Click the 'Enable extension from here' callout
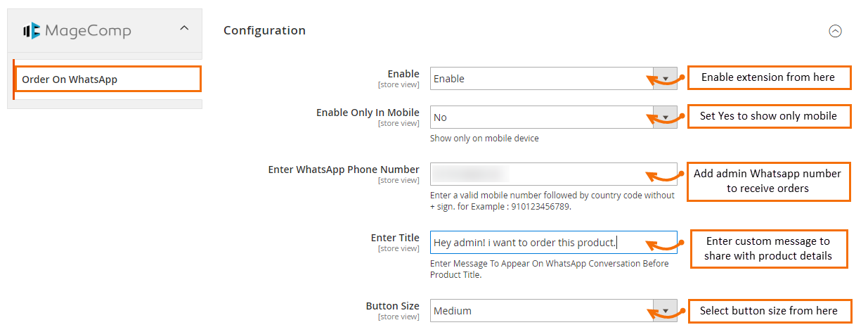 (768, 77)
